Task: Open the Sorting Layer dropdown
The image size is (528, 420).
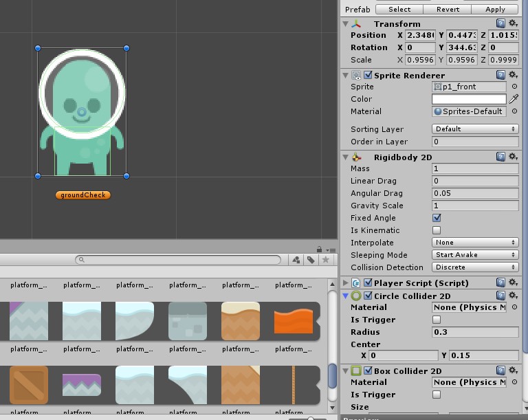Action: click(475, 129)
